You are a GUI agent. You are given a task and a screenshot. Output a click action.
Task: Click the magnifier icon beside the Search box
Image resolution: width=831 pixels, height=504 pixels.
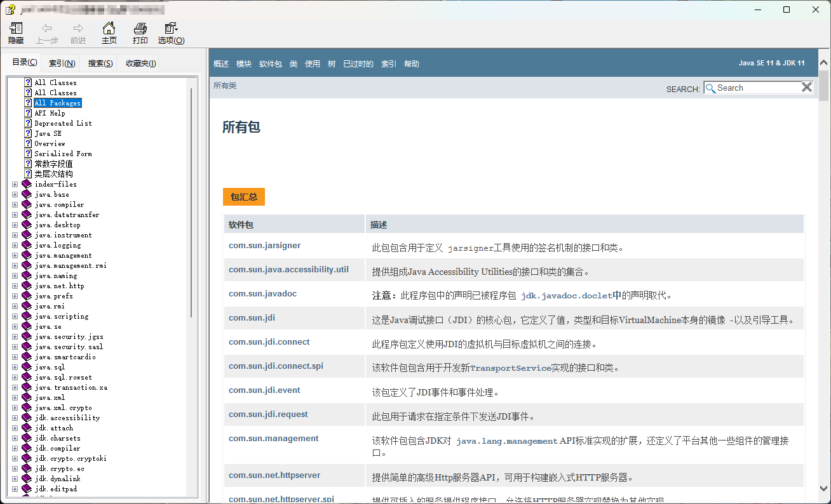point(710,88)
